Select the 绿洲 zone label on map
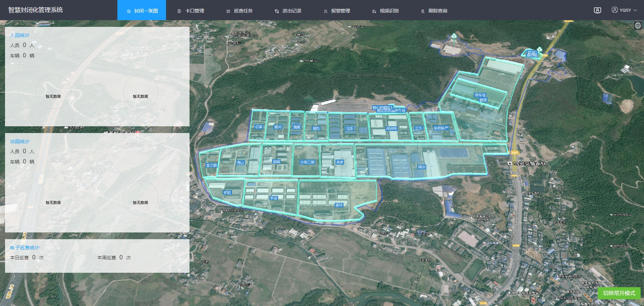The height and width of the screenshot is (306, 644). [x=422, y=167]
